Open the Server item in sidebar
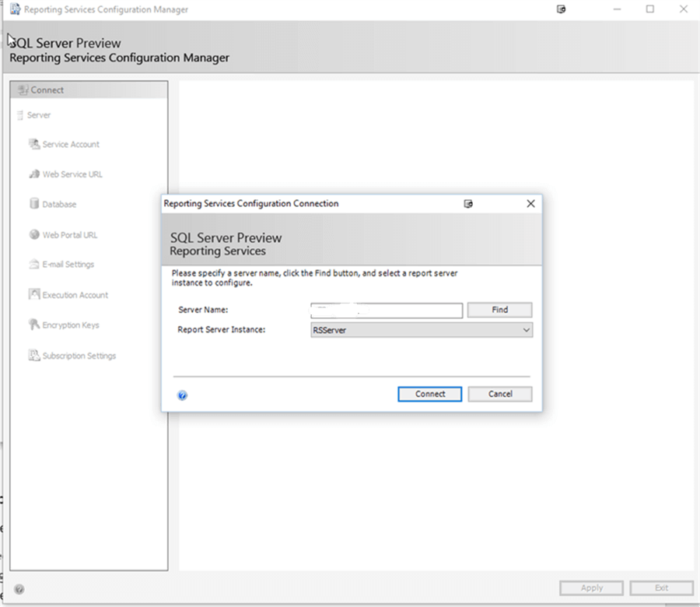The image size is (700, 607). point(39,115)
